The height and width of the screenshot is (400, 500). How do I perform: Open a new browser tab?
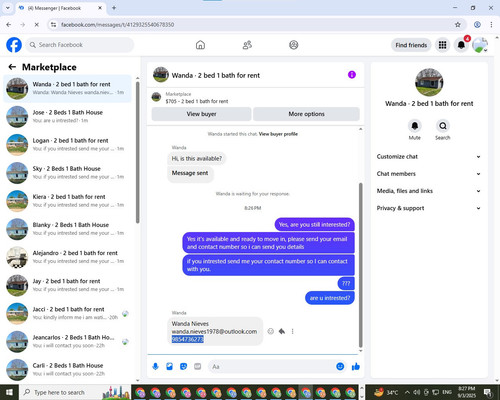pos(114,8)
